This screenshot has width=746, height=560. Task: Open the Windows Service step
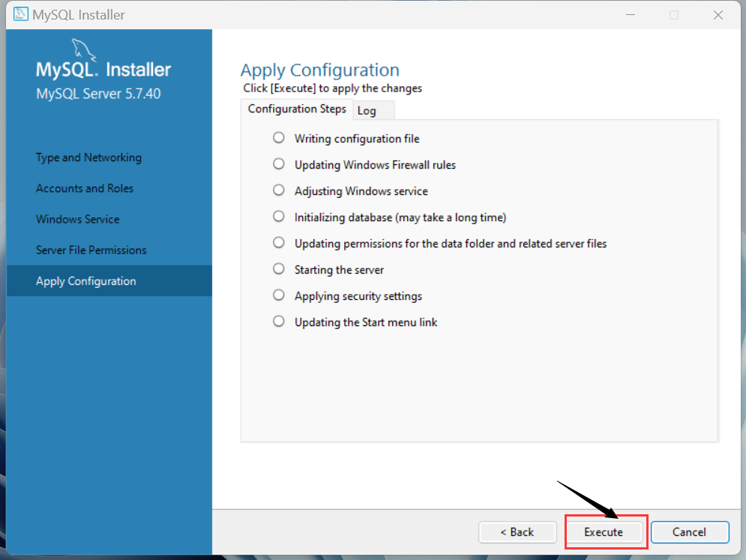coord(77,219)
